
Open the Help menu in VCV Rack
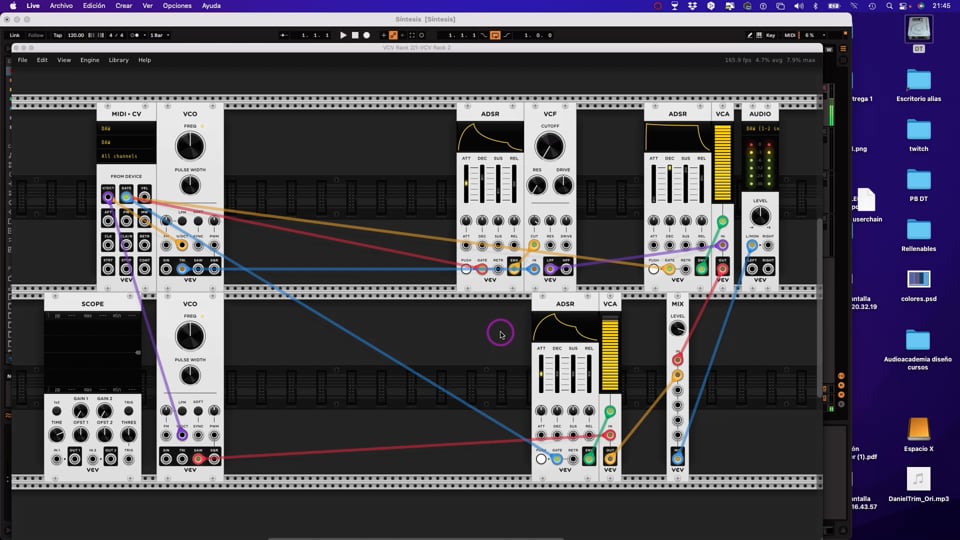144,60
